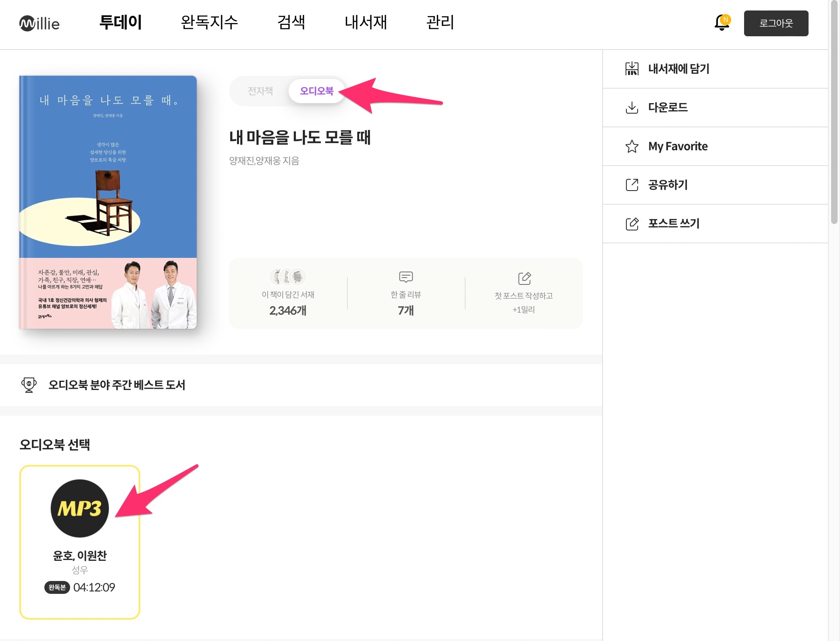
Task: Click the Willie logo
Action: 40,23
